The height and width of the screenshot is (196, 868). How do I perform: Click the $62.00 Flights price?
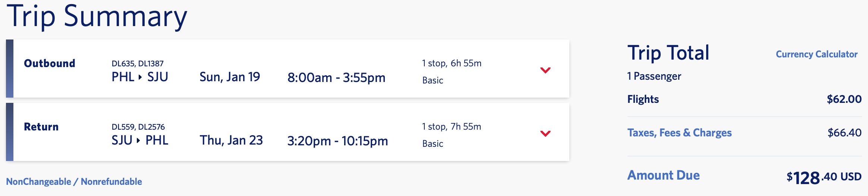[x=844, y=99]
